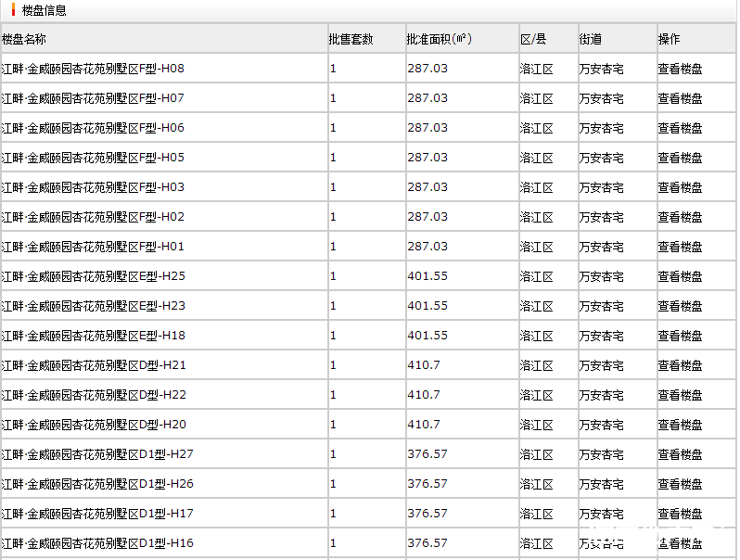The image size is (740, 560).
Task: Click 批售套数 value 1 in F型-H06 row
Action: click(x=333, y=128)
